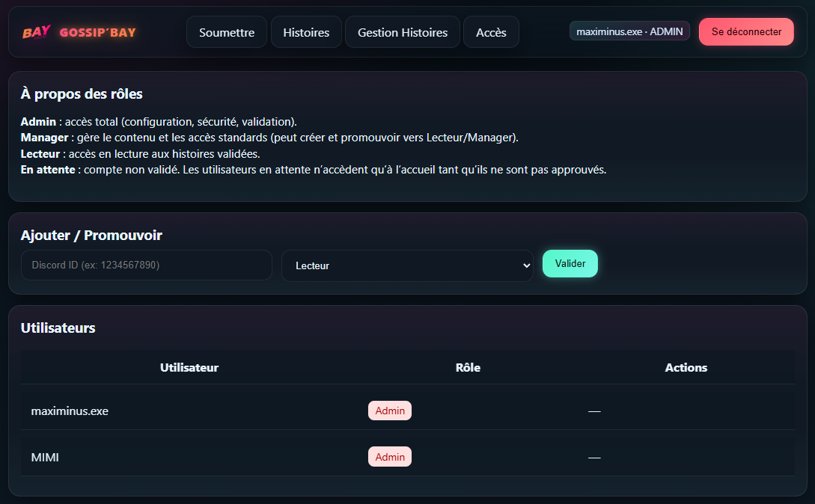815x504 pixels.
Task: Open Gestion Histoires
Action: 402,31
